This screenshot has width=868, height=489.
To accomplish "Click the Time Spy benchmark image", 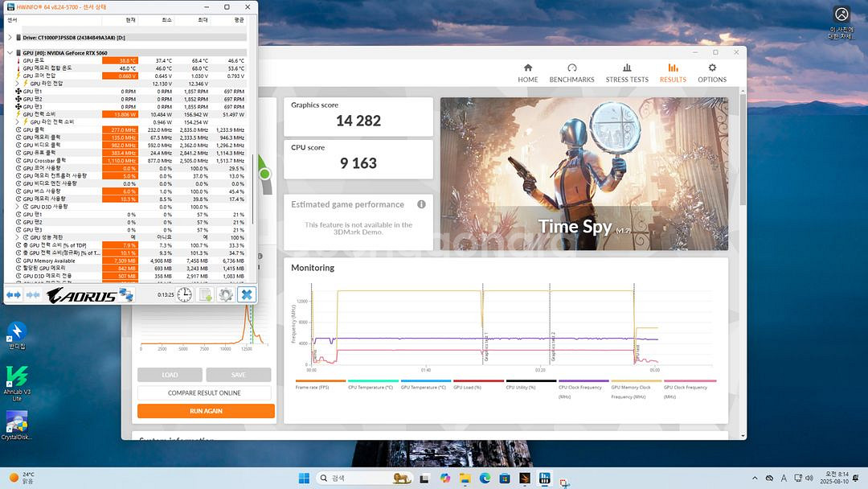I will tap(584, 174).
